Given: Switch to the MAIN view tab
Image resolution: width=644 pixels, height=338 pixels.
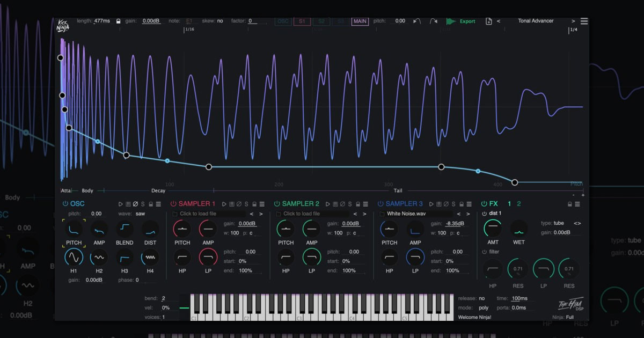Looking at the screenshot, I should point(360,21).
